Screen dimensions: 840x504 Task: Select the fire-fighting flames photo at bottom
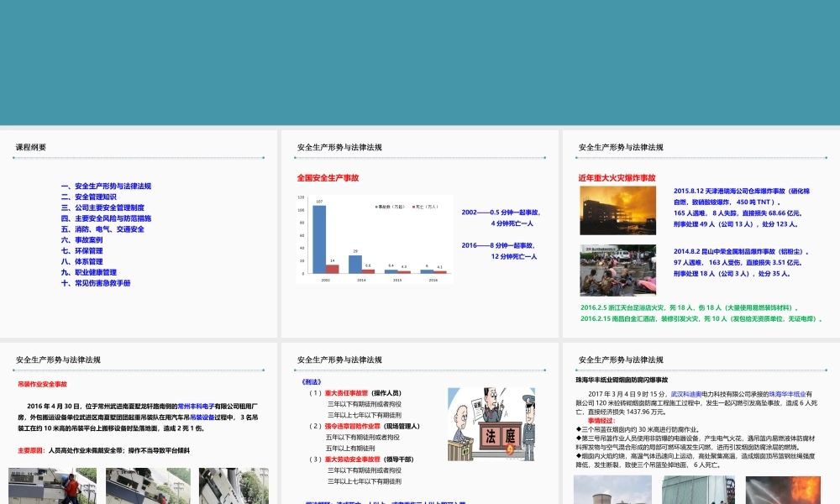[783, 490]
